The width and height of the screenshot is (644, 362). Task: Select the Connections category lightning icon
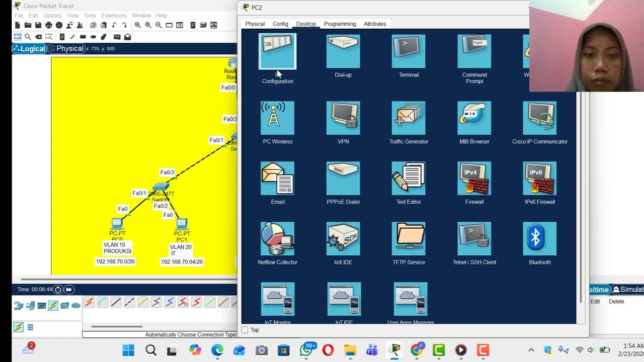[x=53, y=305]
